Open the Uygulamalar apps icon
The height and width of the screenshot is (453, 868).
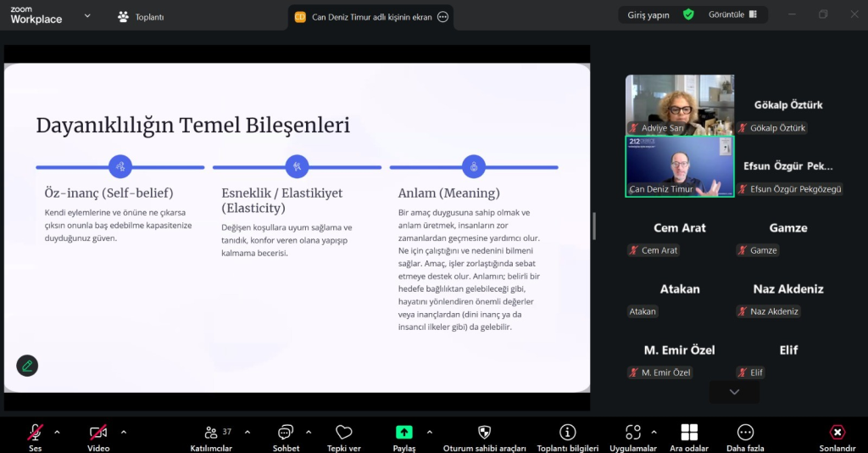[x=633, y=433]
